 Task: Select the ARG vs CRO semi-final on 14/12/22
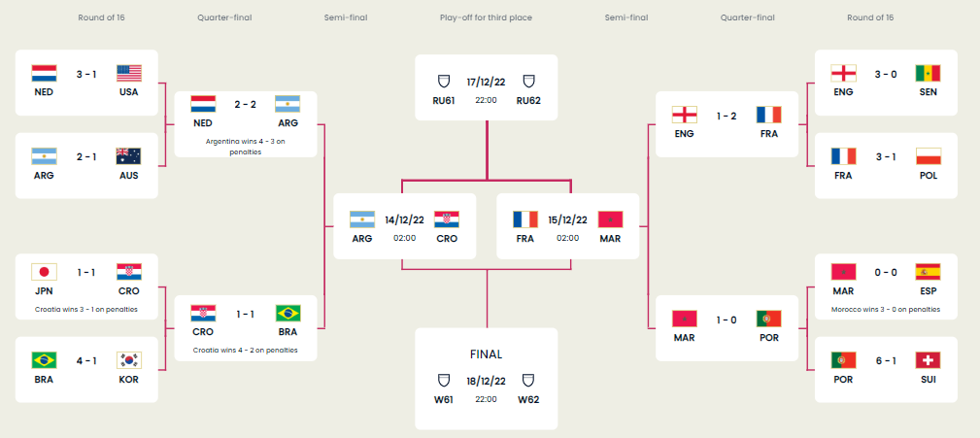click(x=404, y=226)
